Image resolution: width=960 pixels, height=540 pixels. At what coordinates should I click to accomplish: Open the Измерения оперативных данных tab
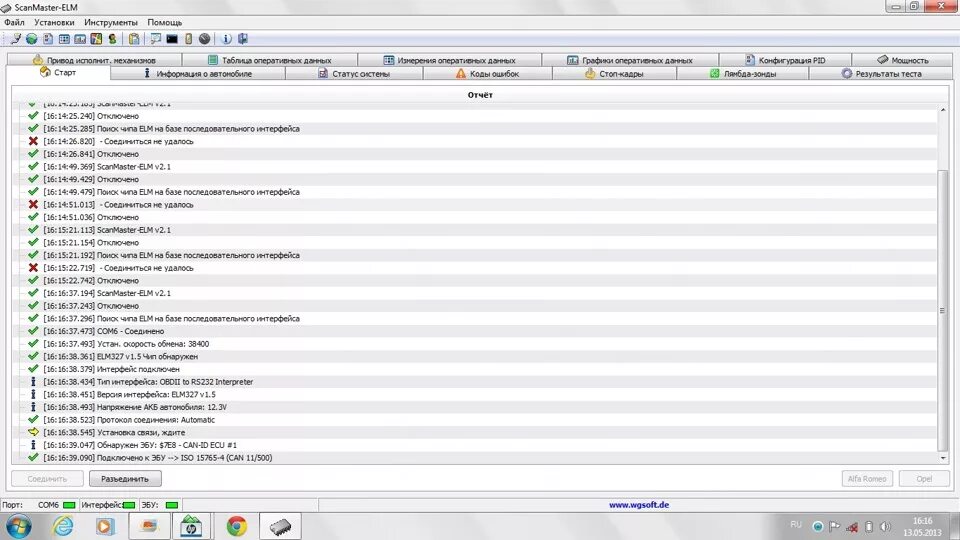coord(449,60)
